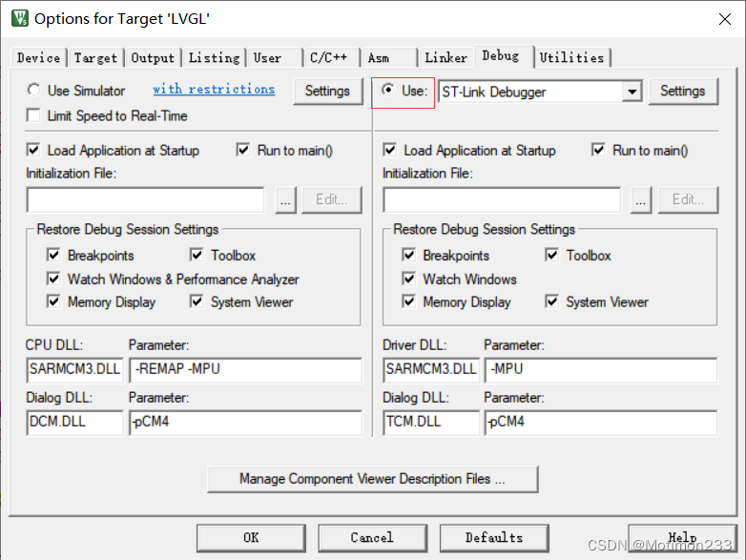Click simulator Edit... button
This screenshot has width=746, height=560.
[332, 199]
